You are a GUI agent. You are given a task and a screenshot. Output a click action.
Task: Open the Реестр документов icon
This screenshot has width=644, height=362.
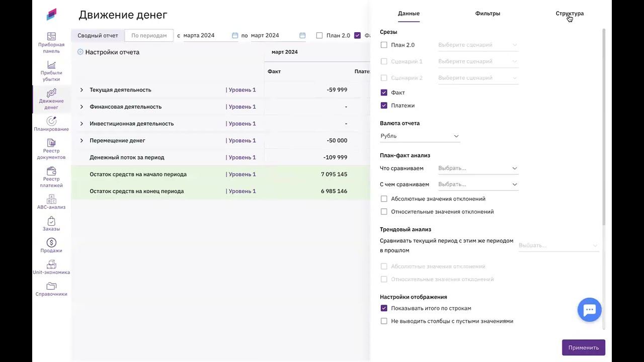pyautogui.click(x=51, y=143)
